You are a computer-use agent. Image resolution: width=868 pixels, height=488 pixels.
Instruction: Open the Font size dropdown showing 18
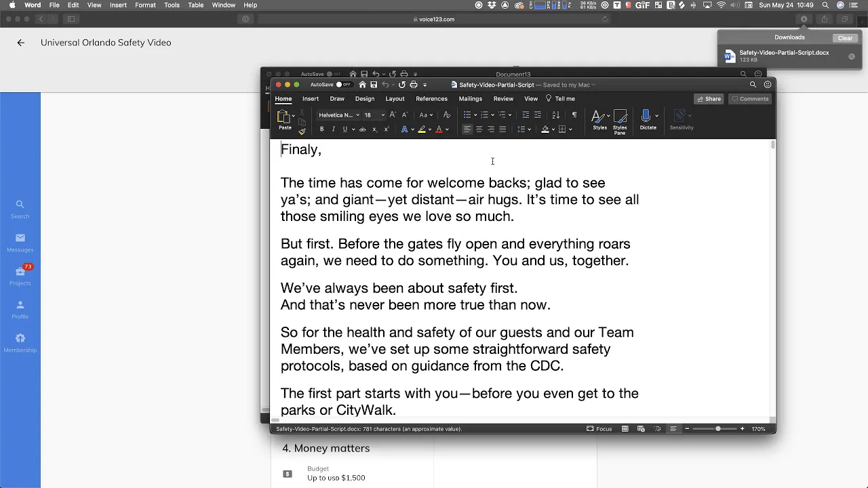click(x=374, y=115)
